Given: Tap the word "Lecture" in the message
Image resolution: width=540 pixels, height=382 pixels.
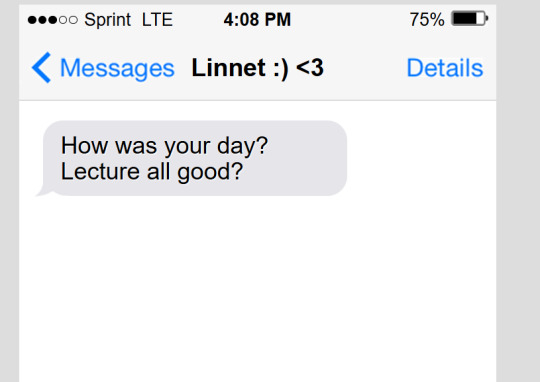Looking at the screenshot, I should [100, 172].
